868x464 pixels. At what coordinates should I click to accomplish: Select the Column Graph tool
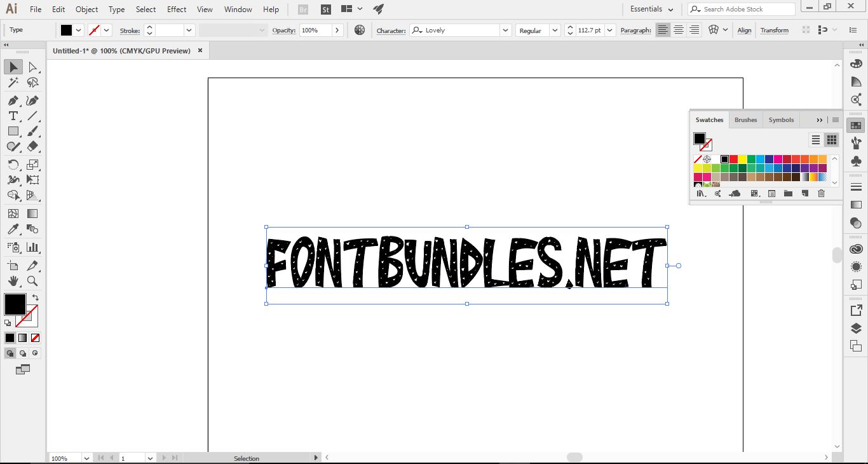click(32, 247)
